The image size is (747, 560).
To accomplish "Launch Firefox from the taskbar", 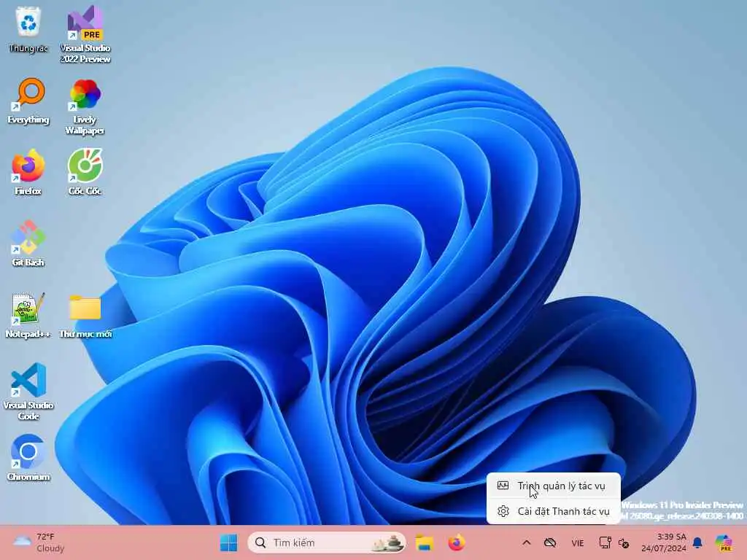I will [x=457, y=542].
